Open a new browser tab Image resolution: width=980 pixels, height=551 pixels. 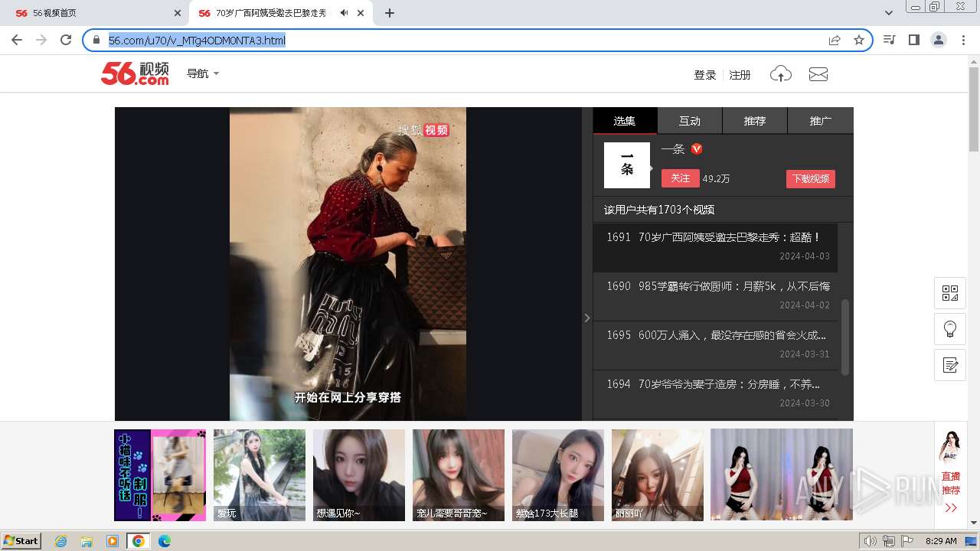(x=390, y=13)
